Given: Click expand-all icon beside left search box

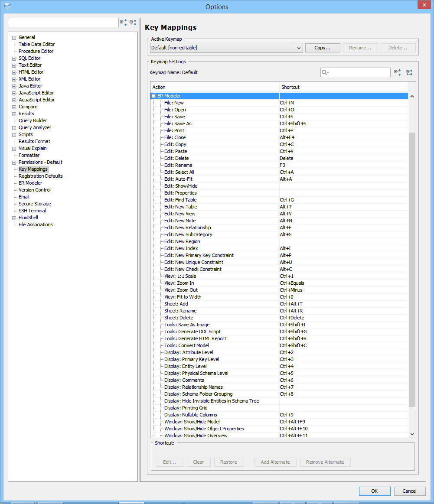Looking at the screenshot, I should [124, 23].
